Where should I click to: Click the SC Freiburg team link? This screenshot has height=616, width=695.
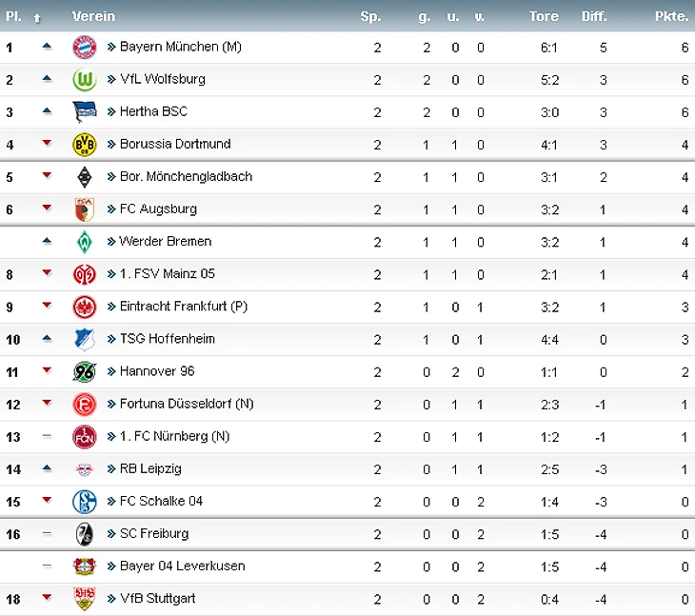[153, 533]
